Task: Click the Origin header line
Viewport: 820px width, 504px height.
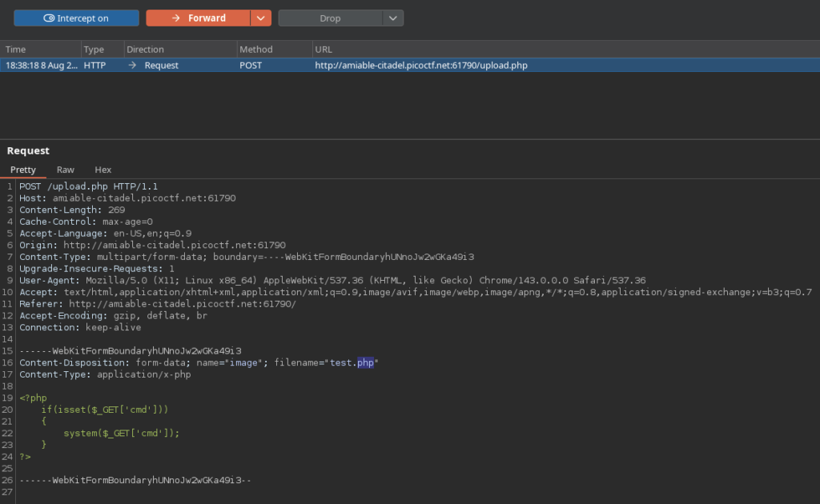Action: tap(153, 245)
